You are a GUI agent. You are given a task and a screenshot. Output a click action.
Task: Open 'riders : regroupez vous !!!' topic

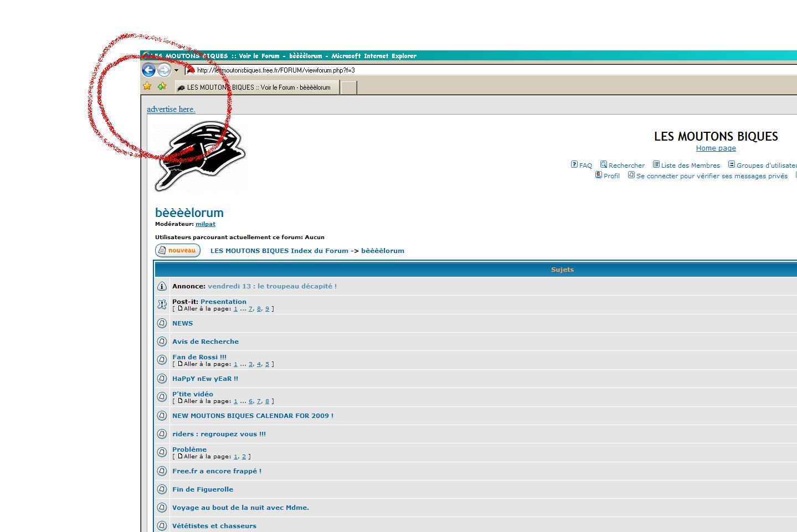point(219,434)
